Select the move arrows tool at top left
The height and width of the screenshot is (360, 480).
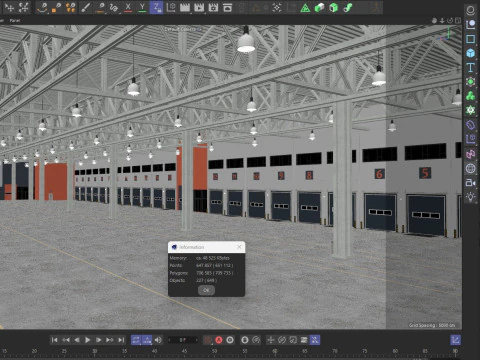click(x=9, y=7)
